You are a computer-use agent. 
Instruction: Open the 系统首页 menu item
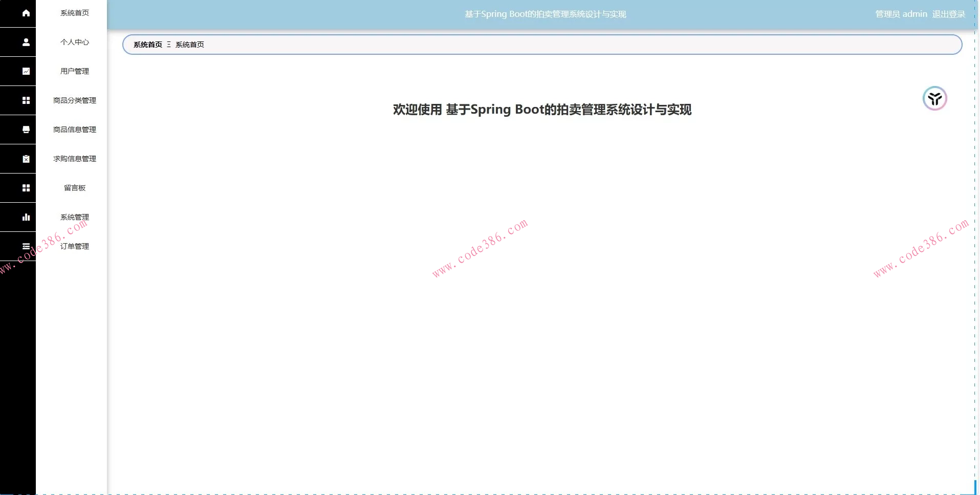75,13
